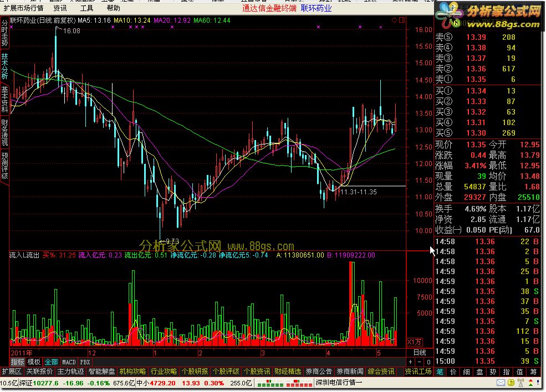
Task: Click the 15:00 13.35 39 S trade row
Action: tap(487, 361)
